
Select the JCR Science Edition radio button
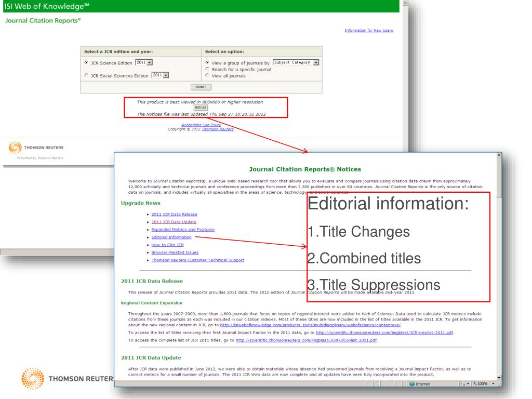point(86,63)
